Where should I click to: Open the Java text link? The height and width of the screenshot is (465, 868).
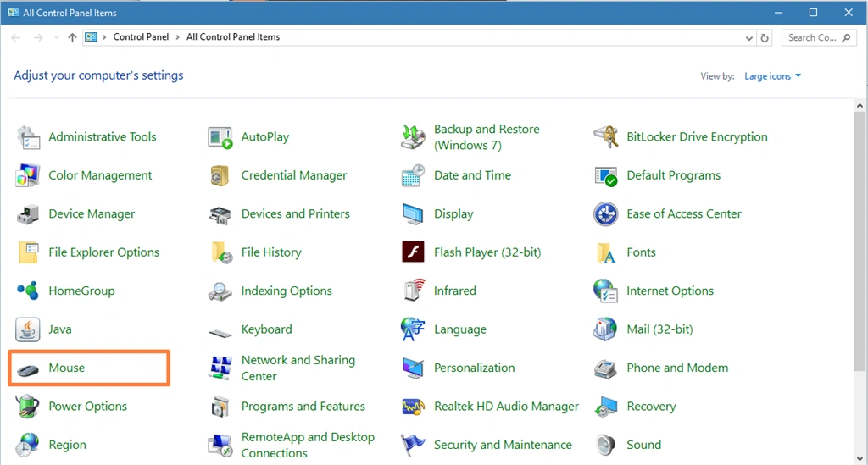pyautogui.click(x=60, y=329)
